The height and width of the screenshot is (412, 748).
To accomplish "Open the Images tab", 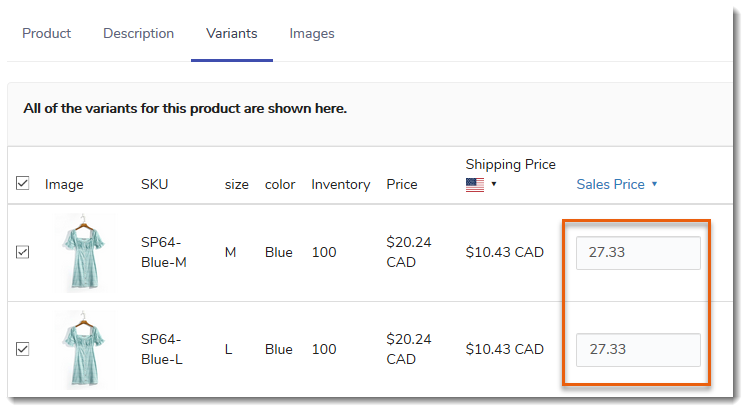I will pos(312,33).
